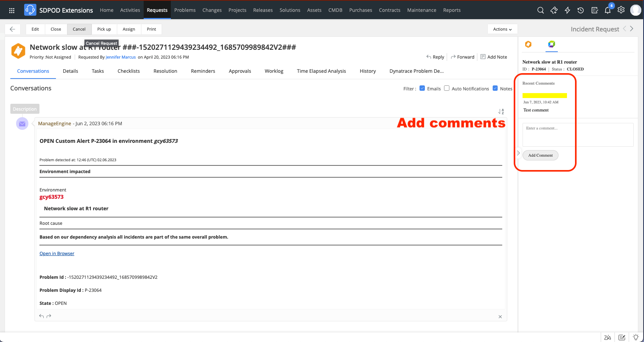Open the notifications bell icon
Screen dimensions: 644x342
[x=608, y=10]
